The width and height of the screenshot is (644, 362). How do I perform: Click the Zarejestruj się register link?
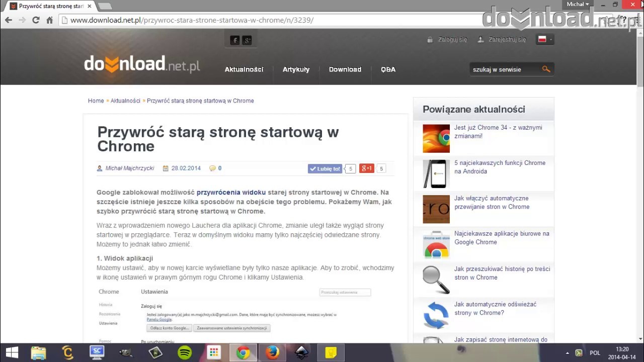pos(507,40)
